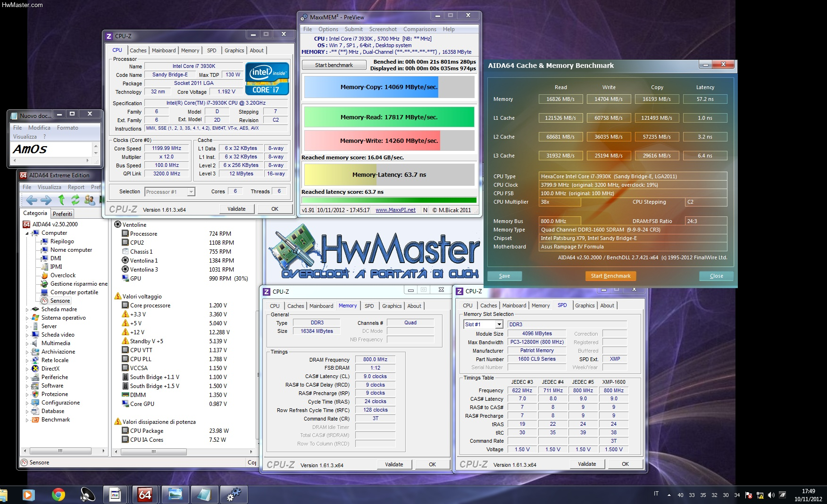Switch to Caches tab in top CPU-Z

138,50
